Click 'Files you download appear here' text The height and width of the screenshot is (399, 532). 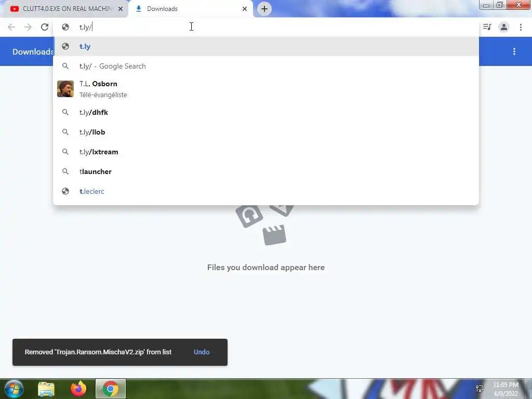266,268
